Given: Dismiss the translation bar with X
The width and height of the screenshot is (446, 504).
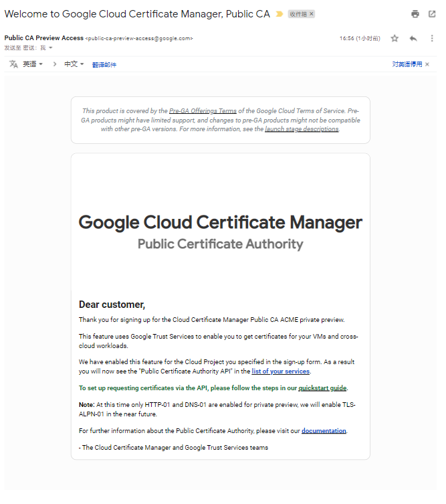Looking at the screenshot, I should (x=427, y=64).
